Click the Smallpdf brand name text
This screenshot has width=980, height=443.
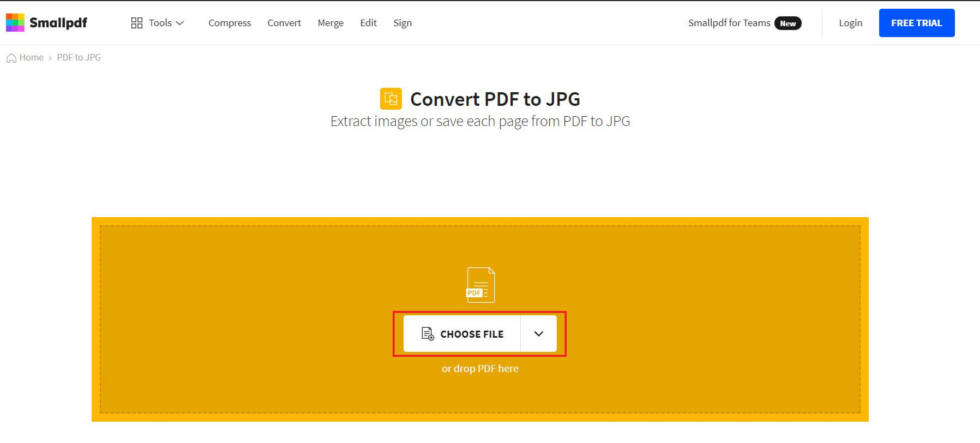(x=58, y=23)
